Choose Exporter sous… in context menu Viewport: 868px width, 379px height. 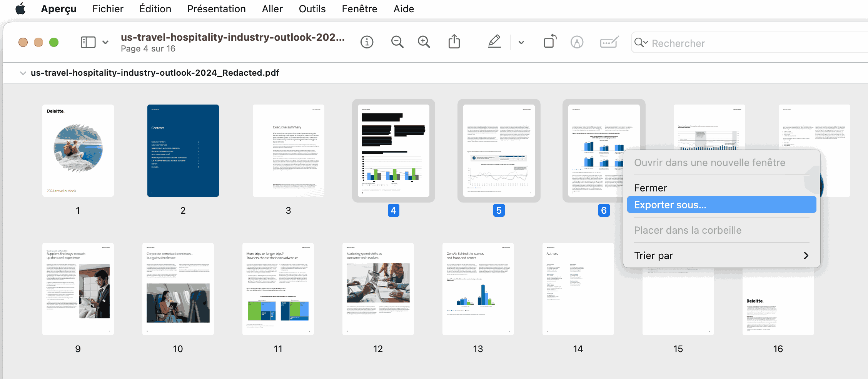pos(721,204)
